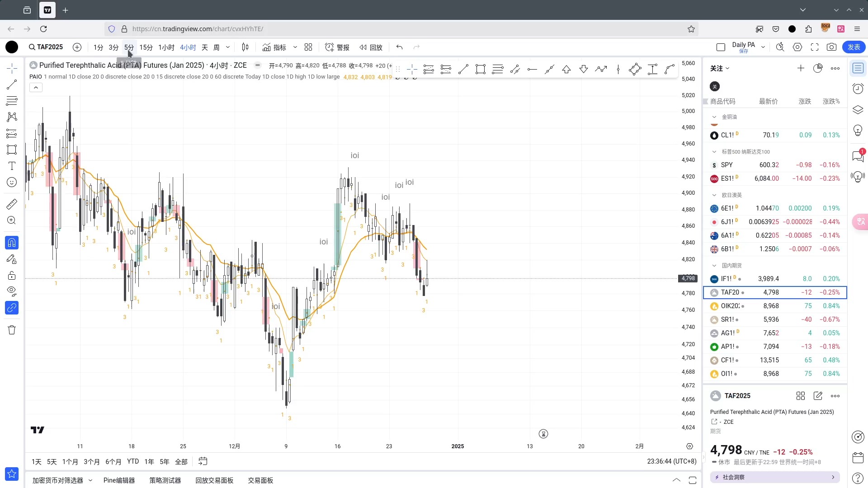Collapse the 金铜油 watchlist section
The height and width of the screenshot is (488, 868).
[714, 117]
